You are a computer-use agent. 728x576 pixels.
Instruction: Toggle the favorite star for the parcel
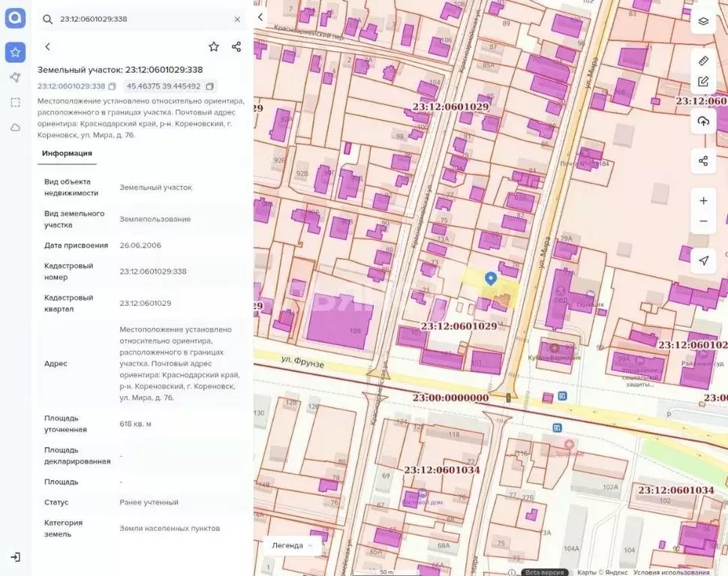pyautogui.click(x=213, y=46)
